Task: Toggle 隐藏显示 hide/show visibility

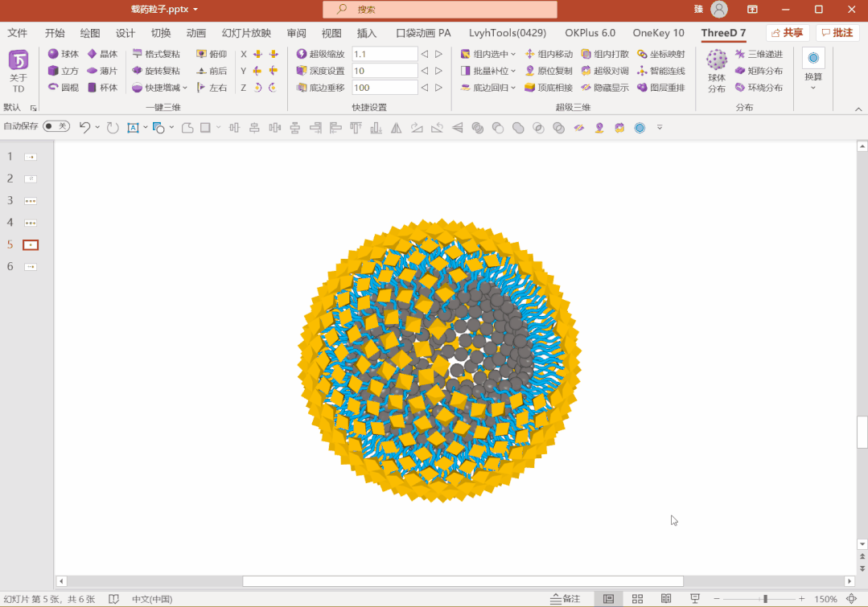Action: pyautogui.click(x=604, y=87)
